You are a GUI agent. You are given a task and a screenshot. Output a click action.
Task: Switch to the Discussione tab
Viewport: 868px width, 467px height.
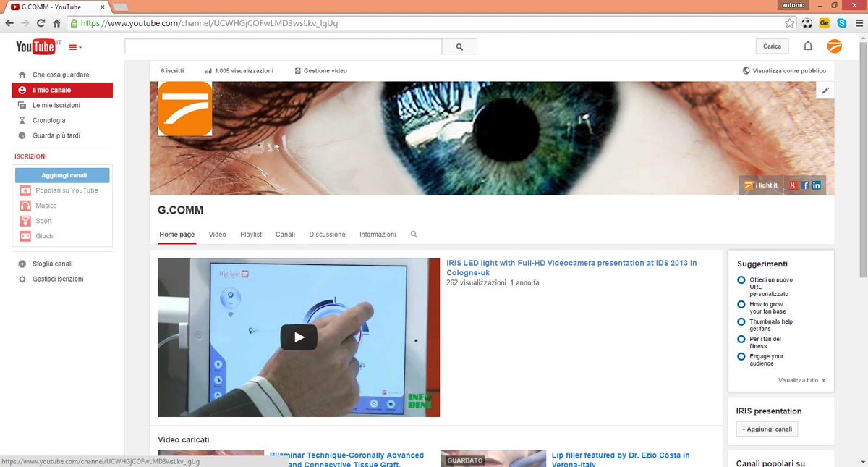(328, 235)
